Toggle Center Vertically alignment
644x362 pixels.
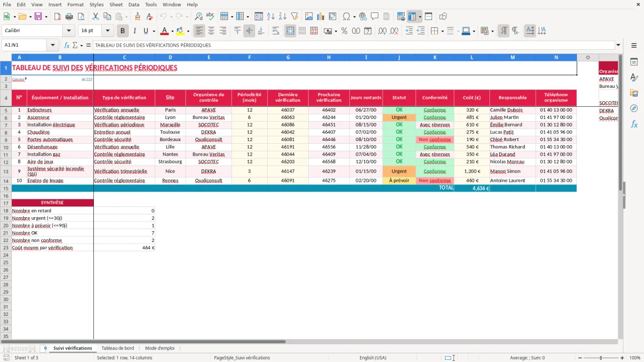pos(249,31)
